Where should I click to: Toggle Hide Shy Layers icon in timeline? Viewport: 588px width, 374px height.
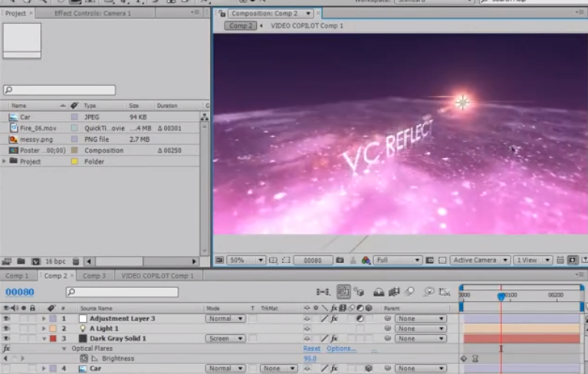pos(379,292)
